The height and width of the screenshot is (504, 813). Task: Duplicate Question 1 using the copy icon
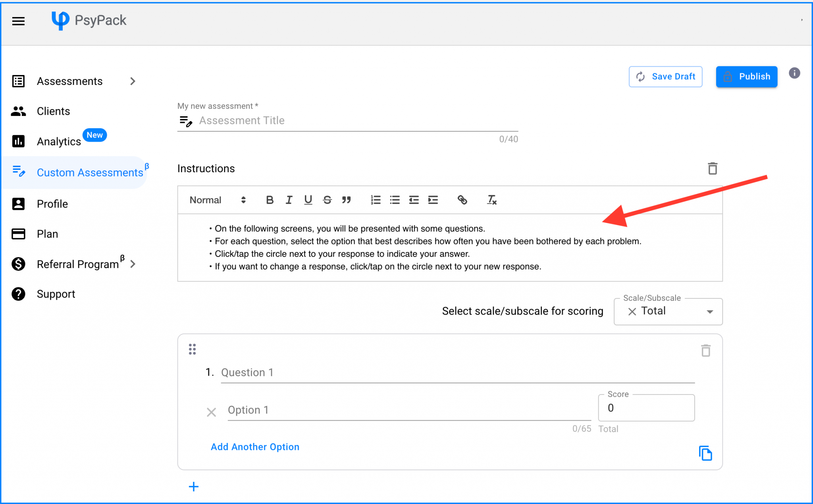[x=705, y=453]
